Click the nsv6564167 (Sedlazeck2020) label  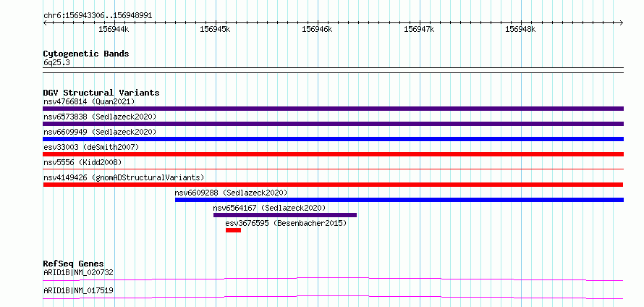[x=269, y=208]
